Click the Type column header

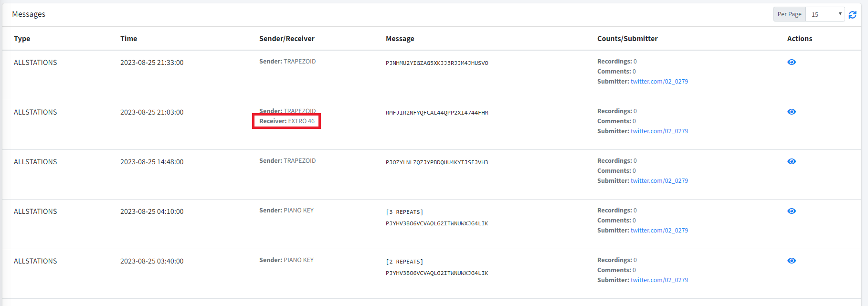[22, 39]
